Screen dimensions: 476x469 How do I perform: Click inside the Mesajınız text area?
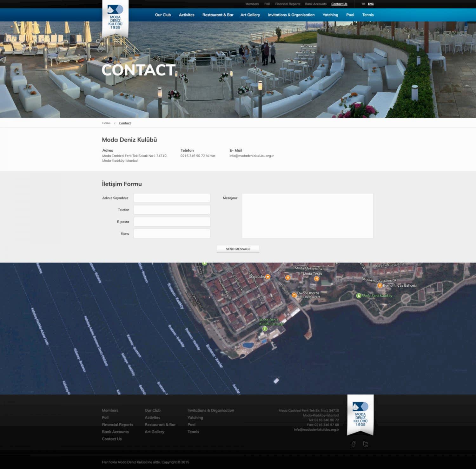(307, 216)
